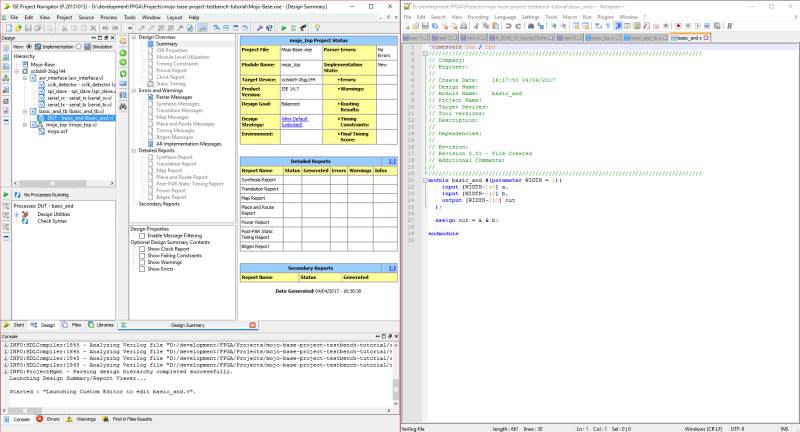
Task: Open Layout menu in ISE
Action: 174,17
